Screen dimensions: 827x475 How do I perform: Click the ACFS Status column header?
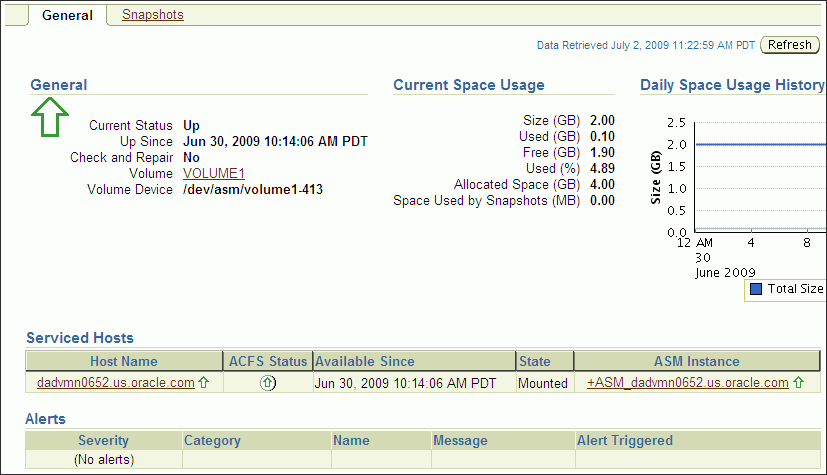[x=268, y=361]
